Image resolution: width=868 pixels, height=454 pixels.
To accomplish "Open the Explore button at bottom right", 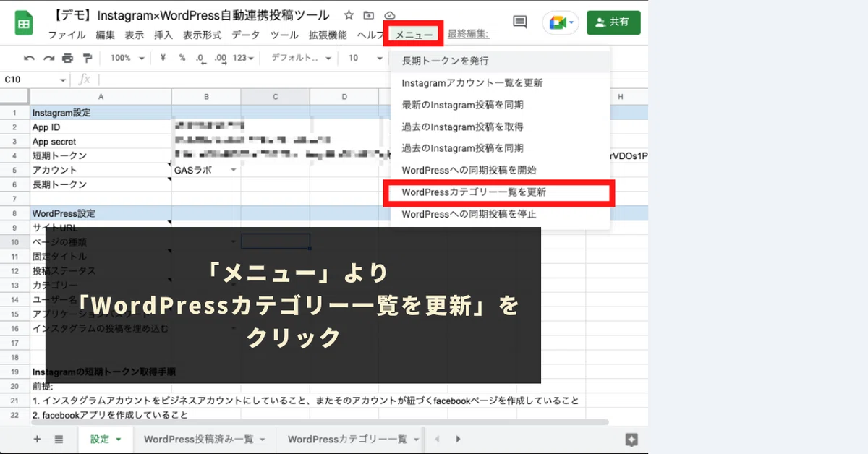I will (x=631, y=440).
